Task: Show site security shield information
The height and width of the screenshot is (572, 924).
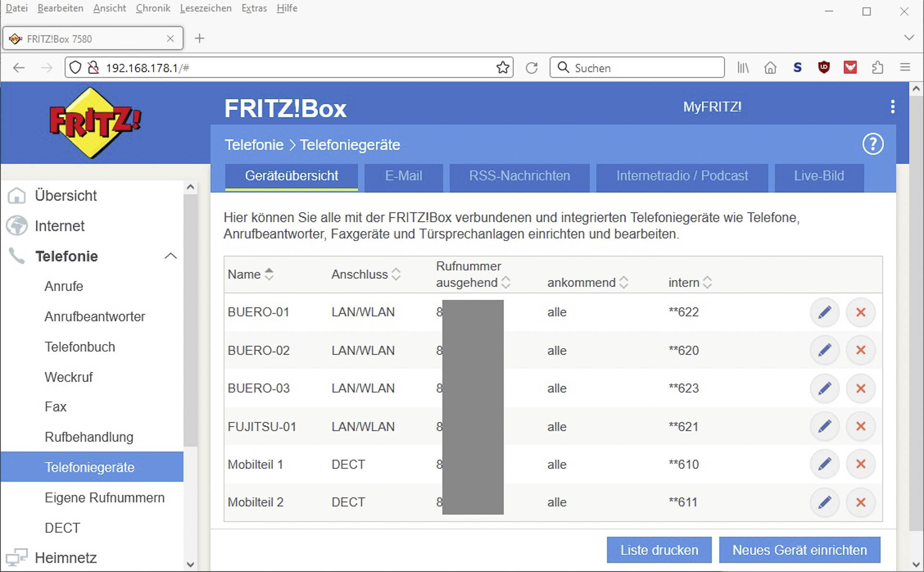Action: coord(75,68)
